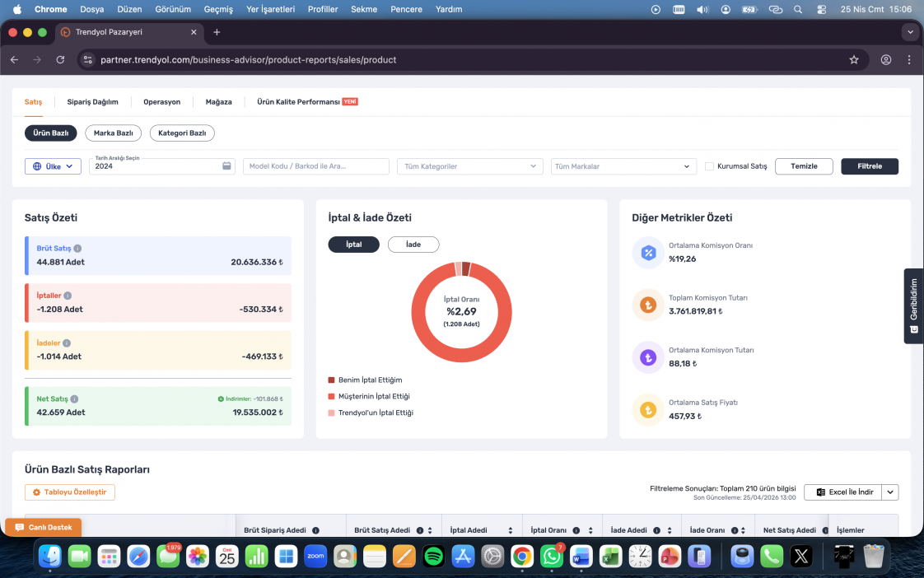Click the Excel İle İndir button
Viewport: 924px width, 578px height.
point(843,492)
